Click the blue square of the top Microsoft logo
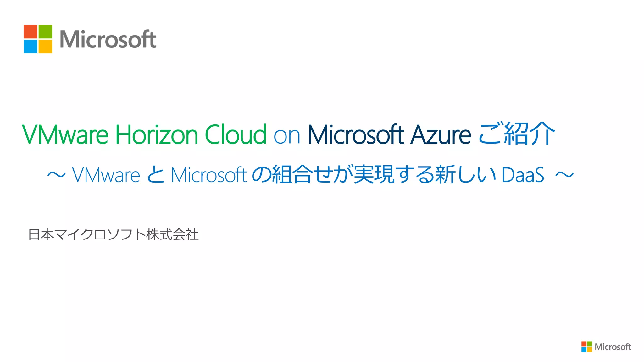This screenshot has height=362, width=644. point(31,46)
